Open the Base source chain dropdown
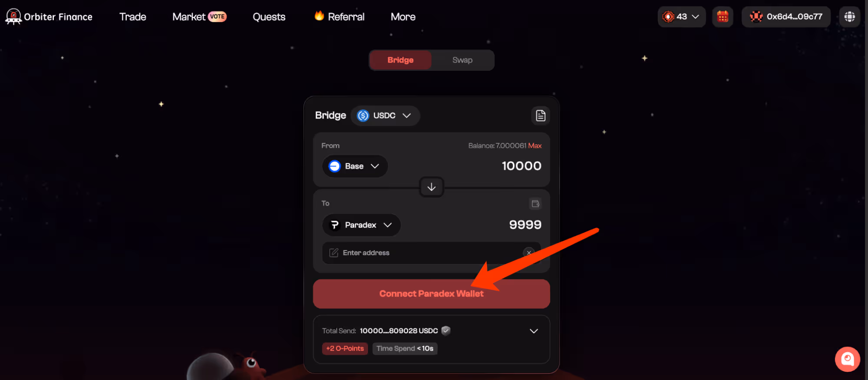Viewport: 868px width, 380px height. (x=355, y=166)
